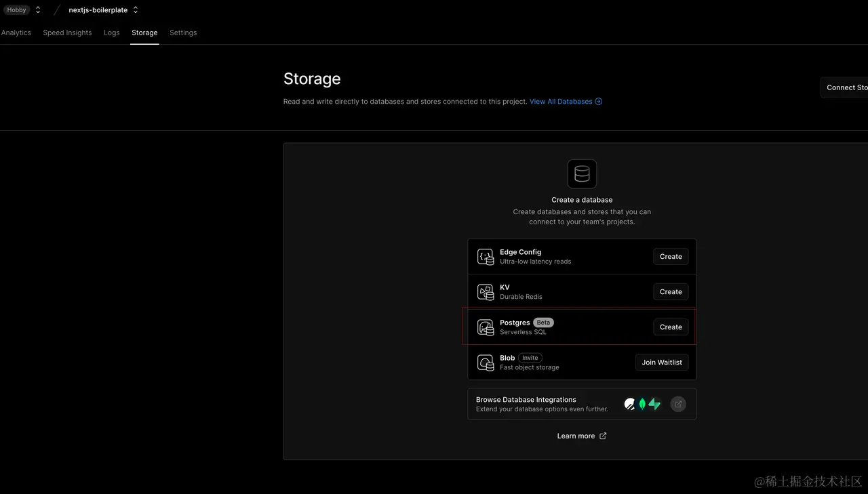
Task: Click the Storage page heading
Action: coord(312,79)
